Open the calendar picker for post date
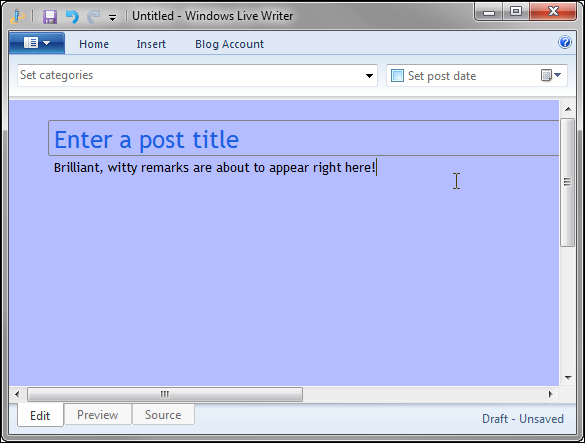This screenshot has height=443, width=585. [x=551, y=75]
